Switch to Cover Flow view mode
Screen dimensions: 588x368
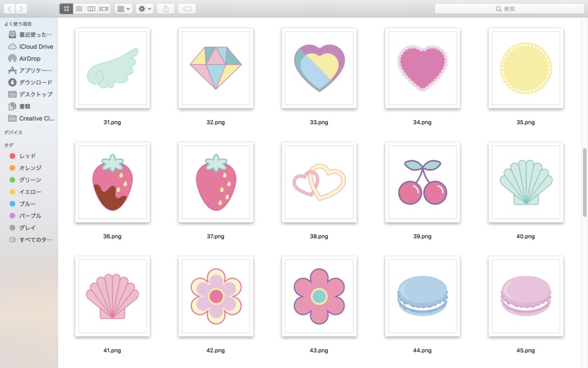coord(104,9)
